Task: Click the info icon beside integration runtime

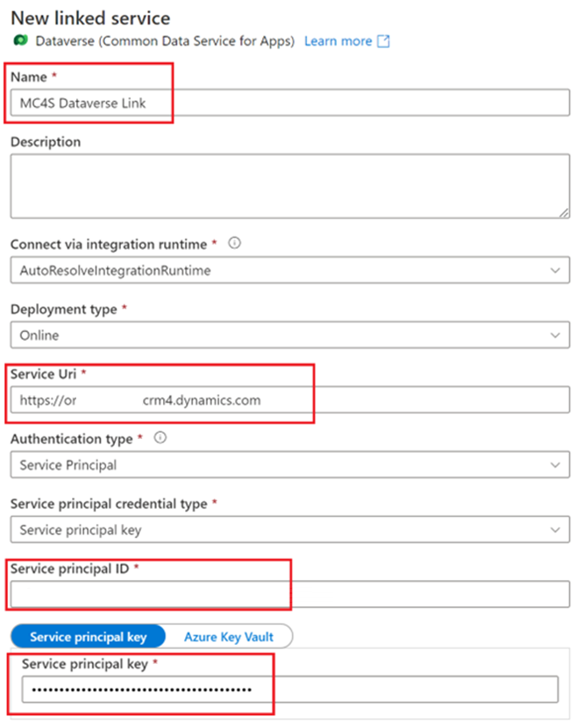Action: pos(235,243)
